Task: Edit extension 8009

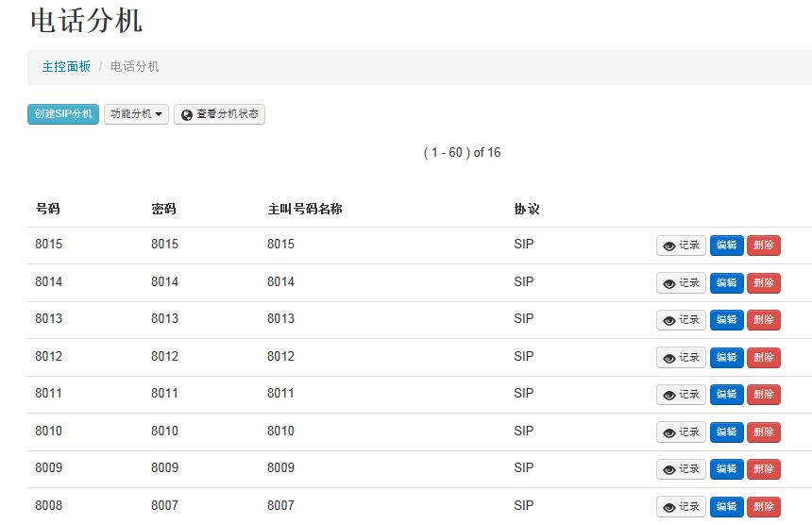Action: pos(727,469)
